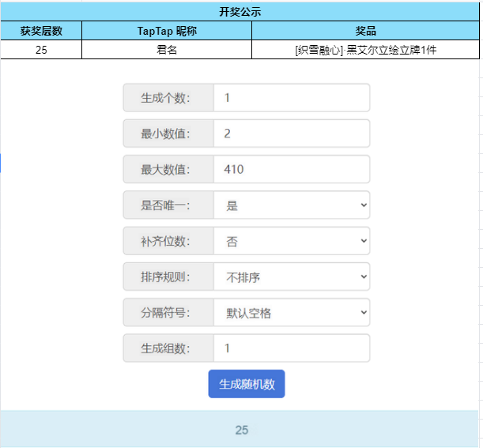Open the 排序规则 dropdown
This screenshot has height=448, width=483.
click(x=292, y=277)
